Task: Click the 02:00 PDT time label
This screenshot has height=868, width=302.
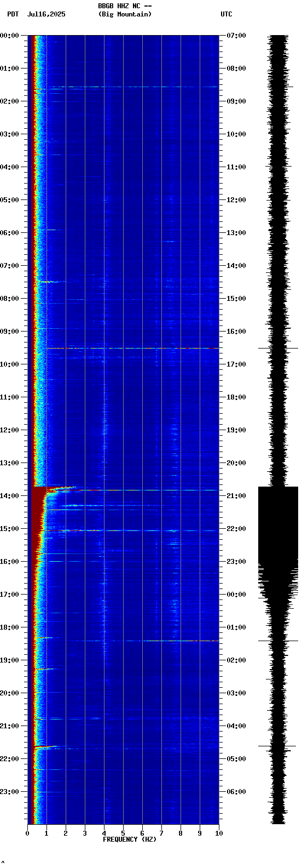Action: [x=9, y=101]
